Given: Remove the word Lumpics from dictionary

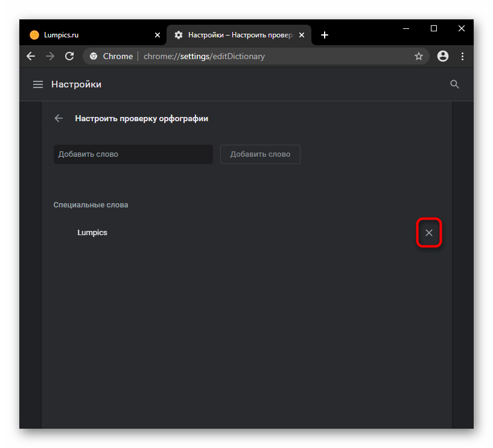Looking at the screenshot, I should click(x=429, y=233).
